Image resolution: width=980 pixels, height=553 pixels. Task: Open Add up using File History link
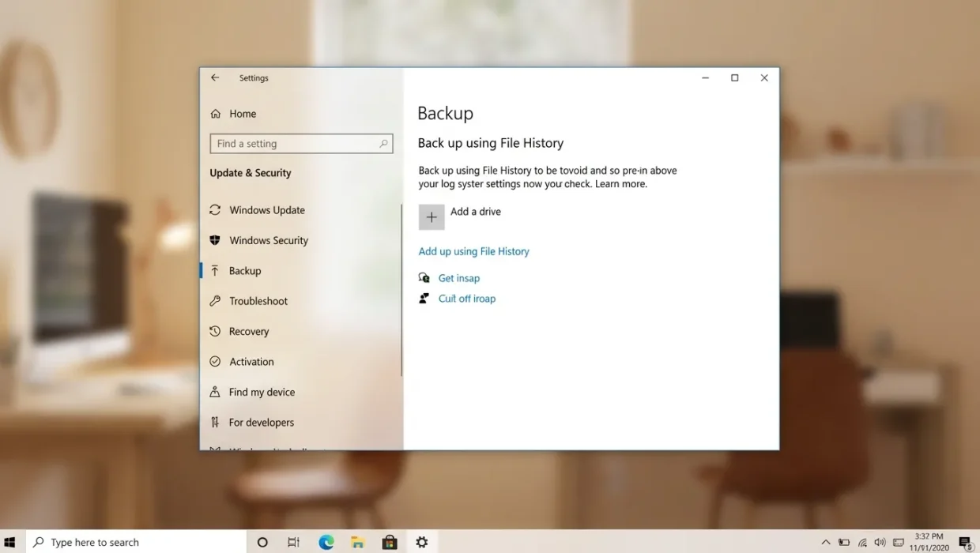click(473, 251)
